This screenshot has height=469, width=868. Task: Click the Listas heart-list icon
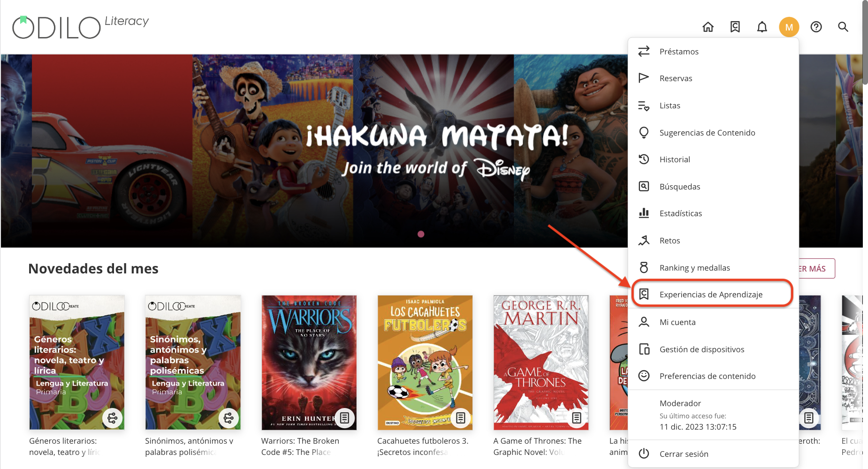point(644,106)
